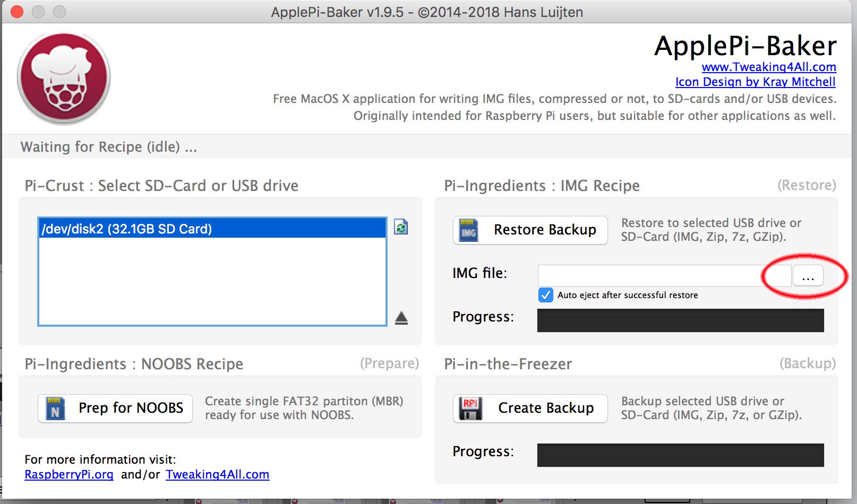Open the bottom Tweaking4All.com link
857x504 pixels.
(x=217, y=474)
